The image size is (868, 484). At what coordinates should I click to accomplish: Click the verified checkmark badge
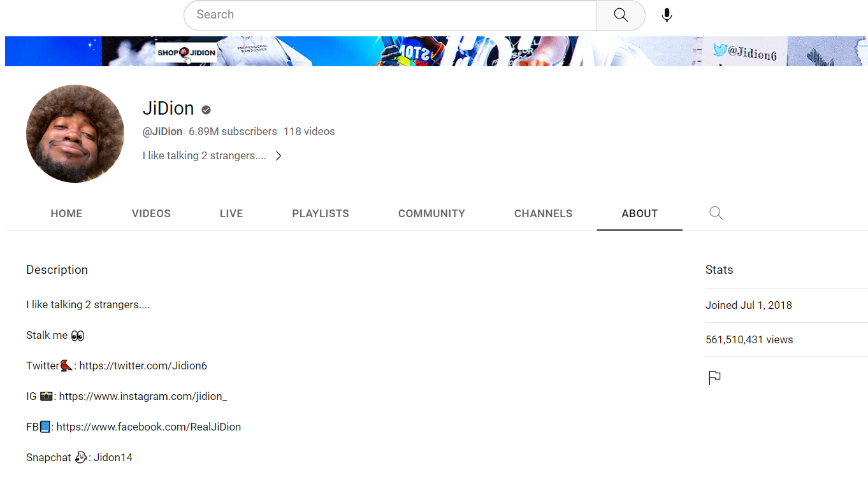coord(206,110)
